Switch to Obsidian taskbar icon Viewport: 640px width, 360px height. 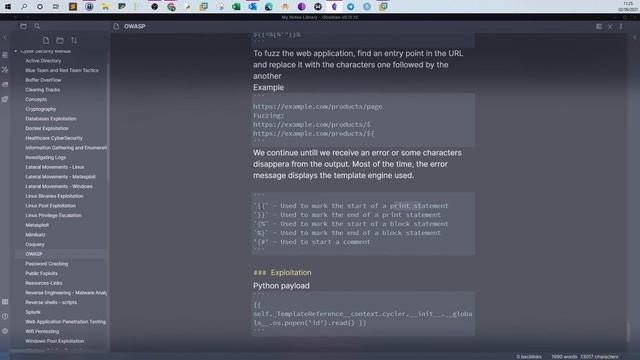point(334,7)
